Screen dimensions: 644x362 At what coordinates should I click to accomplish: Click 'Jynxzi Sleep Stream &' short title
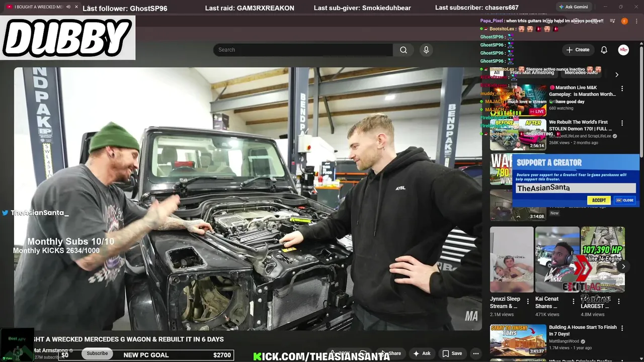click(x=505, y=302)
